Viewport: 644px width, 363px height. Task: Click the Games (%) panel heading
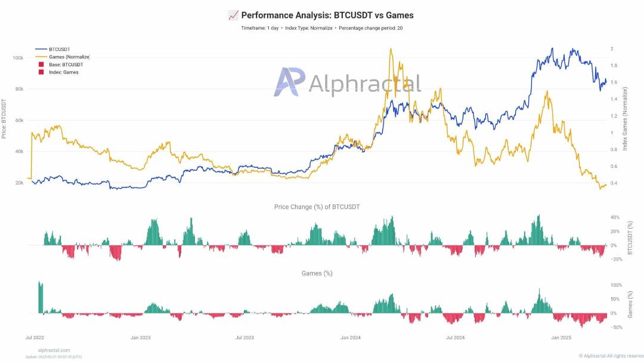click(x=317, y=273)
